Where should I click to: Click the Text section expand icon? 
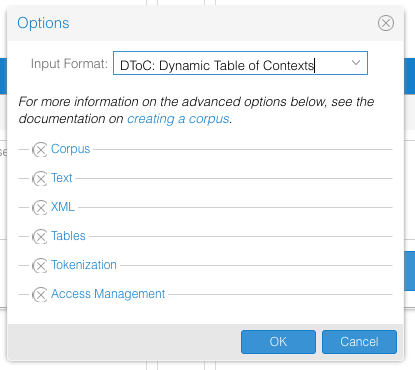tap(40, 179)
